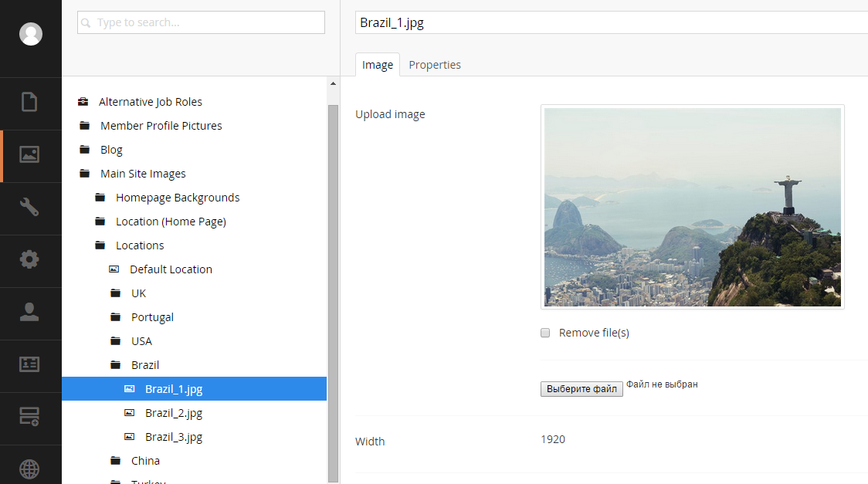Click the Portugal folder icon

coord(116,317)
